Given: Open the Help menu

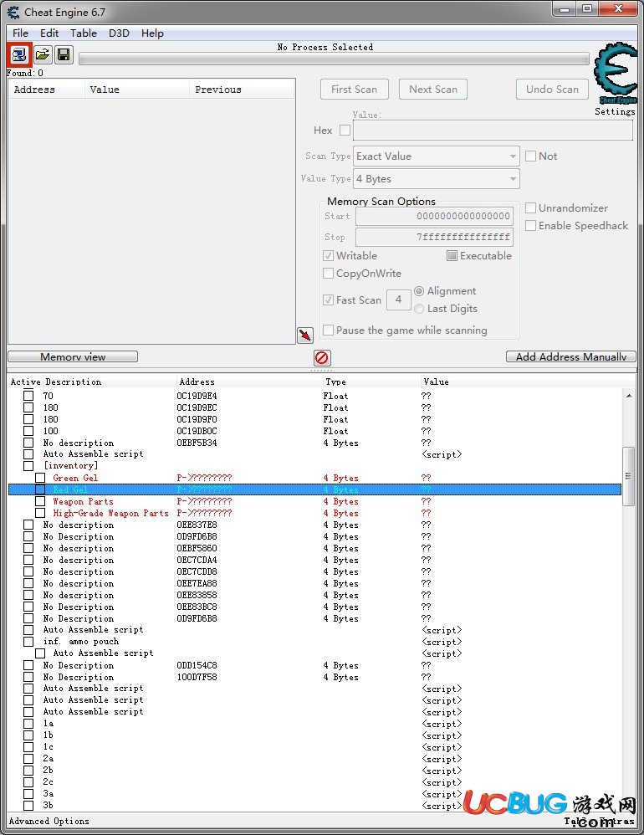Looking at the screenshot, I should [x=152, y=33].
